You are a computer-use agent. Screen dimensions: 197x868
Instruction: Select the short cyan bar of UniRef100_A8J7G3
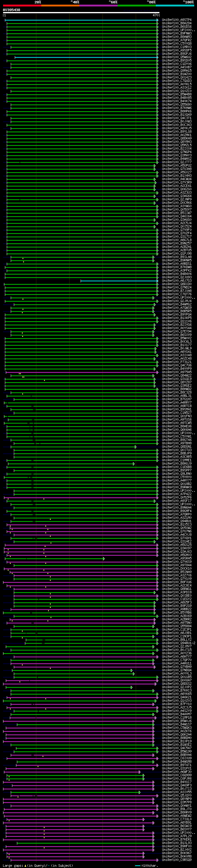(x=119, y=281)
